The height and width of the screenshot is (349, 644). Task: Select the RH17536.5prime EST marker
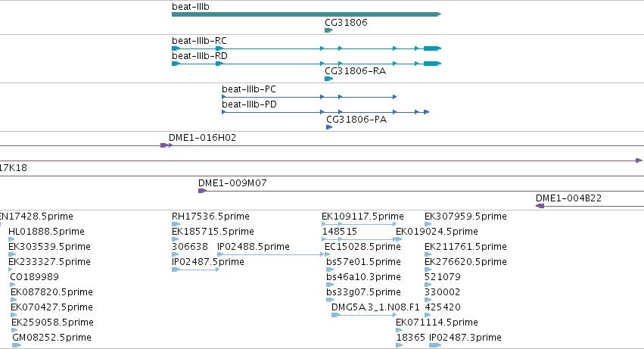click(x=176, y=224)
